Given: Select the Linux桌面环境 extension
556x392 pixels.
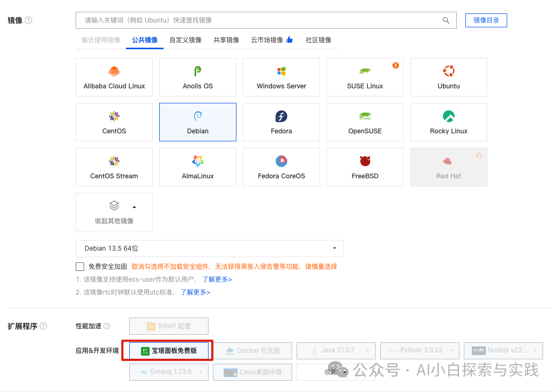Looking at the screenshot, I should 253,372.
